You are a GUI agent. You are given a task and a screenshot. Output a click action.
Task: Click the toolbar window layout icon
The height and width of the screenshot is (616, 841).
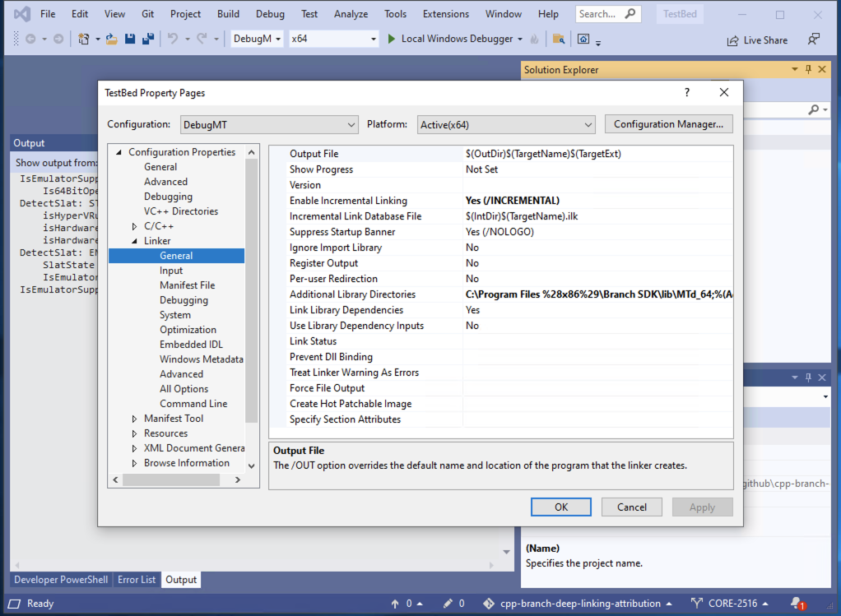pos(583,39)
